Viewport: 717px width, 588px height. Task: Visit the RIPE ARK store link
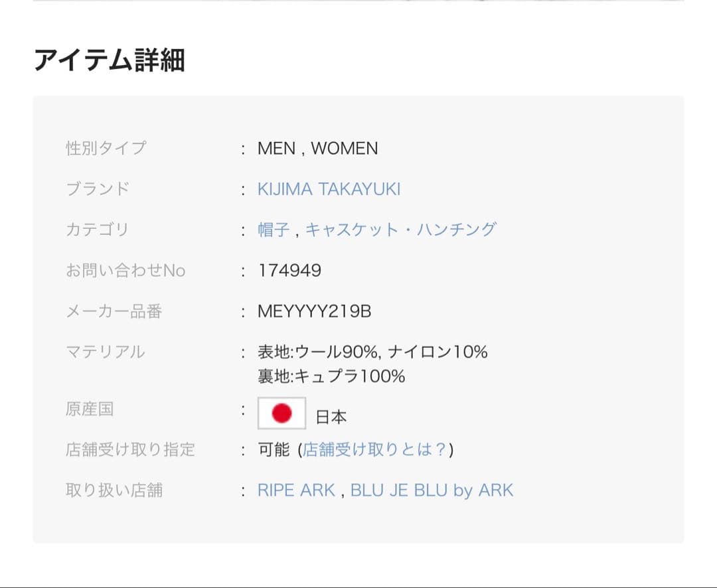(x=296, y=490)
